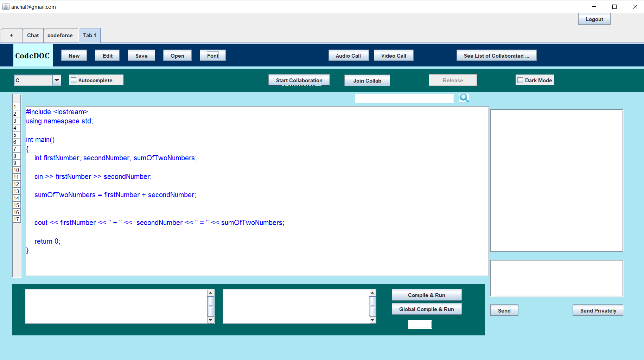Image resolution: width=644 pixels, height=360 pixels.
Task: Click the Release button
Action: point(453,80)
